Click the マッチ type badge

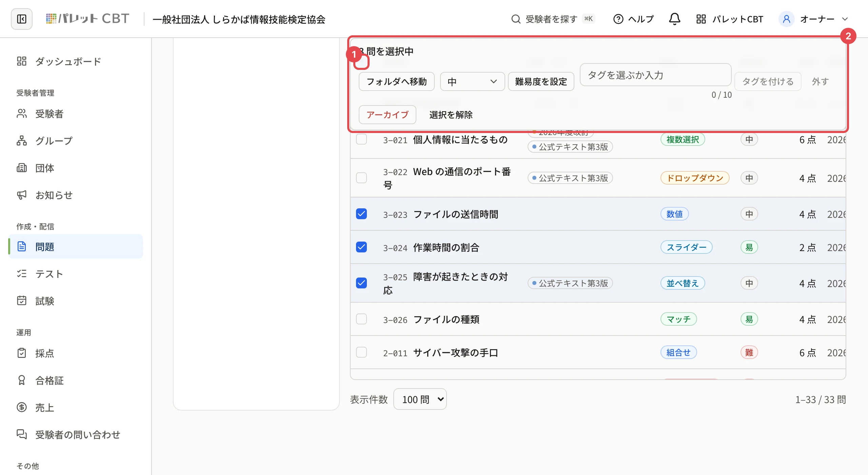pos(678,319)
